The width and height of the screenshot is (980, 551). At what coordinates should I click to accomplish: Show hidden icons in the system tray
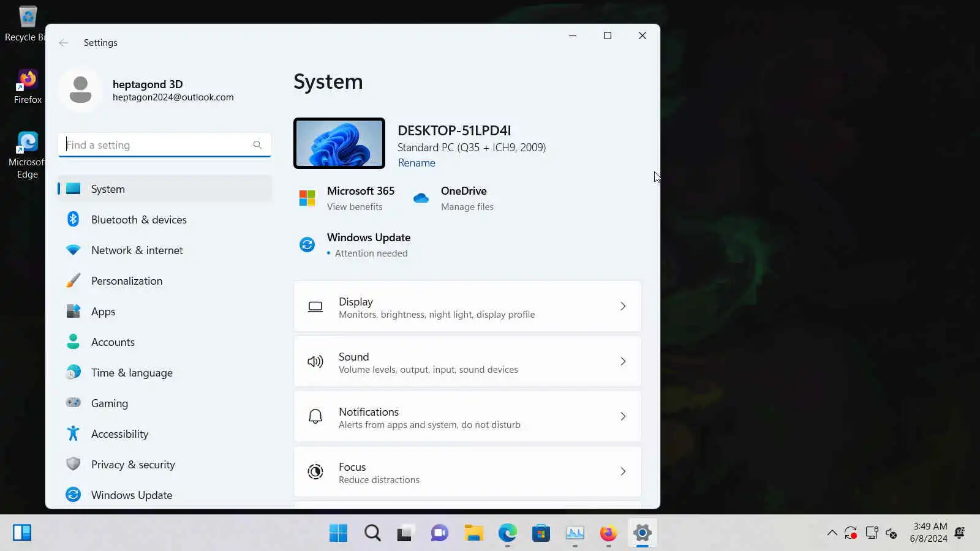[x=832, y=533]
